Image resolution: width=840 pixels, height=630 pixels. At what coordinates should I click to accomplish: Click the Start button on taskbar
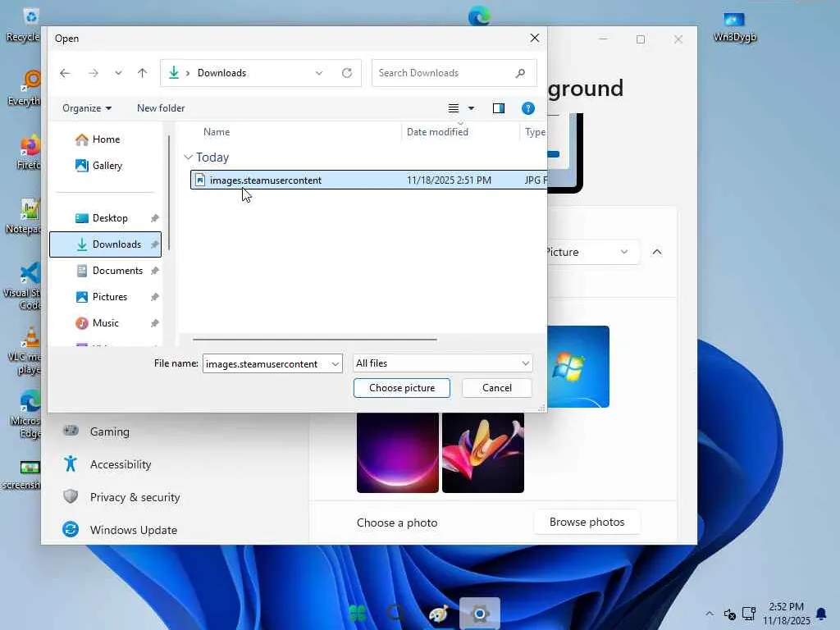357,613
